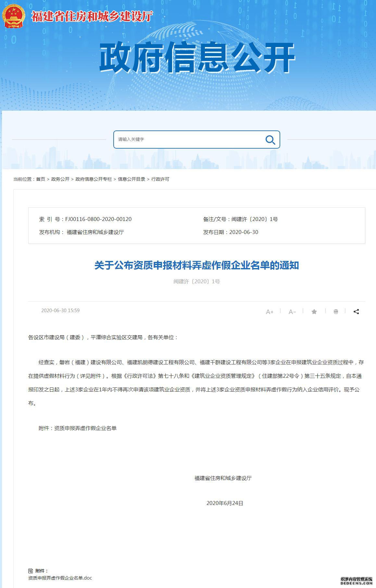Image resolution: width=376 pixels, height=588 pixels.
Task: Click signature date 2020年6月24日
Action: [x=225, y=503]
